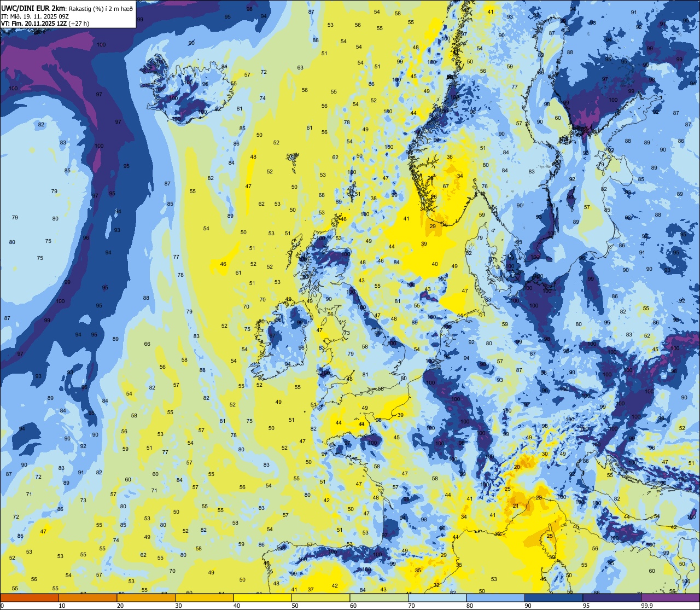
Task: Click the legend label "99.9"
Action: (647, 606)
